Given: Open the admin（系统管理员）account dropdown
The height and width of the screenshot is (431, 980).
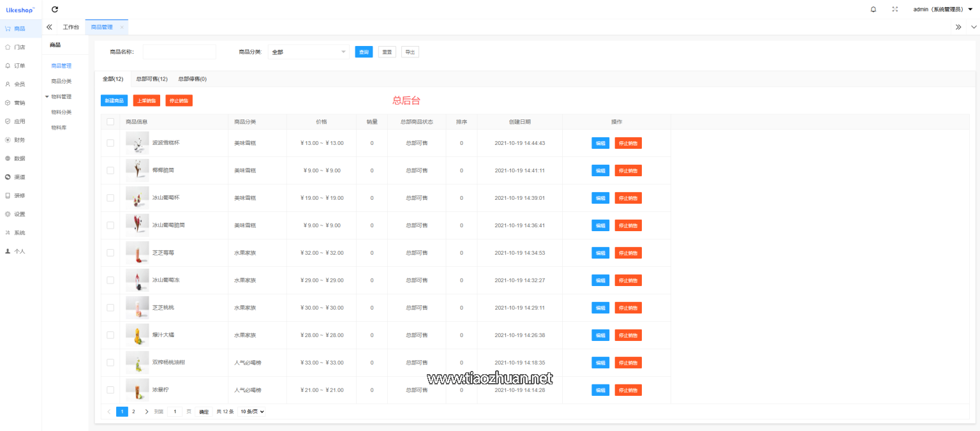Looking at the screenshot, I should click(x=943, y=9).
